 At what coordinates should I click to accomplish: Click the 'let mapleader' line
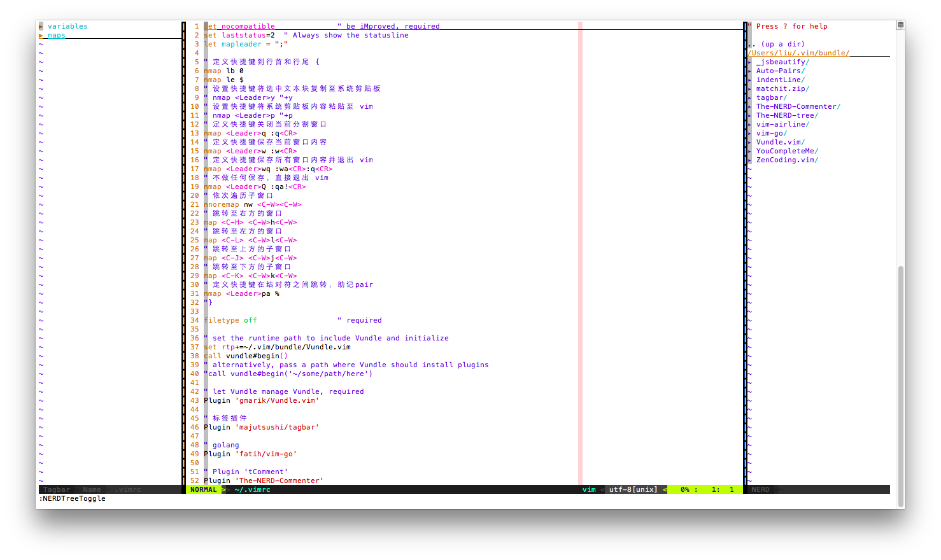coord(246,45)
